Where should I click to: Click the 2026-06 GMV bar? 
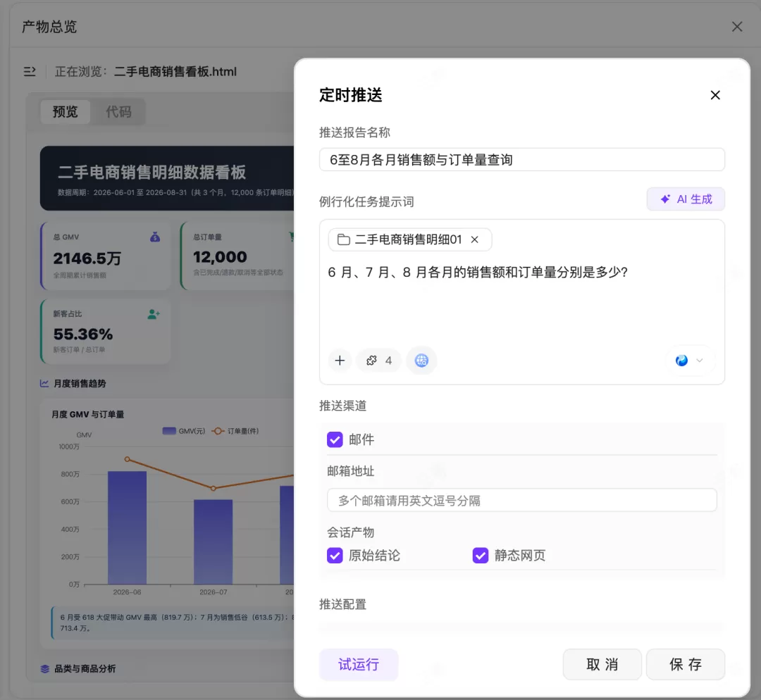pyautogui.click(x=127, y=527)
